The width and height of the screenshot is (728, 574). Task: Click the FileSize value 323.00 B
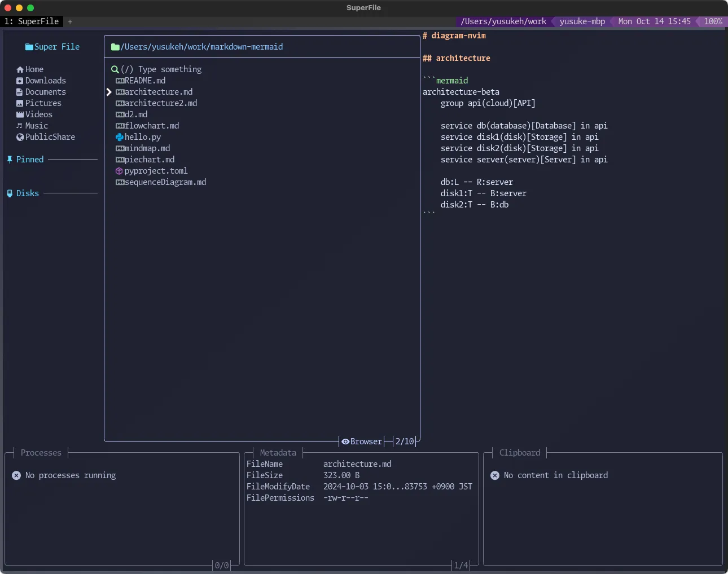tap(341, 475)
